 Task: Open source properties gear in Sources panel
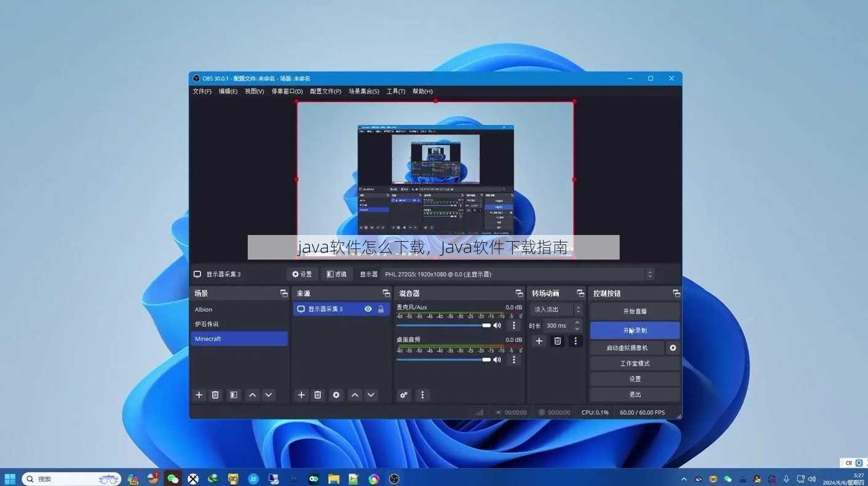[x=336, y=395]
